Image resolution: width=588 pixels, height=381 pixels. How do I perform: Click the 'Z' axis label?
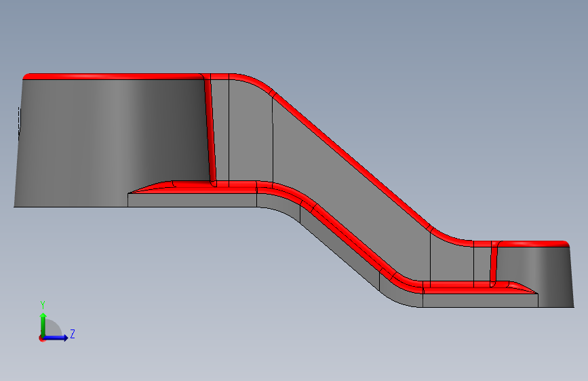pyautogui.click(x=73, y=334)
